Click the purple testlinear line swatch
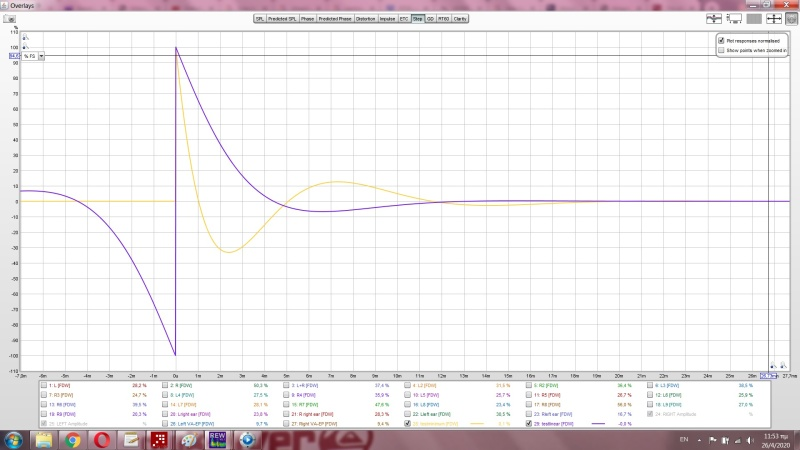This screenshot has height=450, width=800. 599,423
